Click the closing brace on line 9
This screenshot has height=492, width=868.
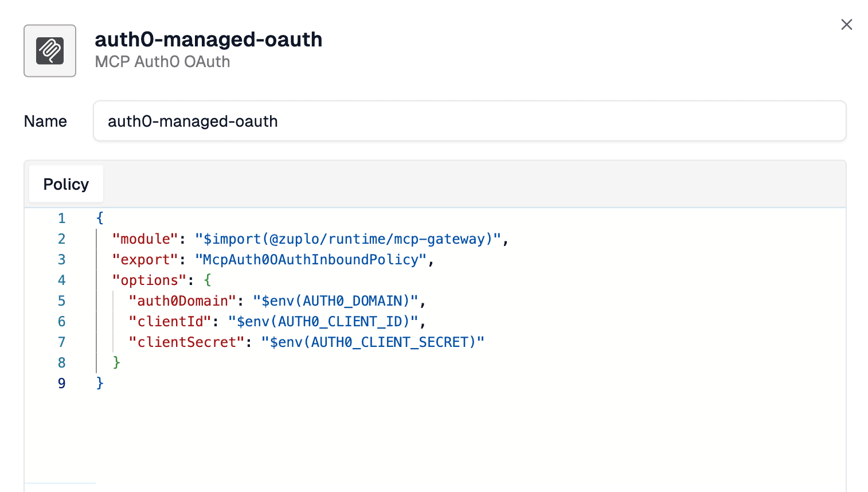tap(100, 383)
